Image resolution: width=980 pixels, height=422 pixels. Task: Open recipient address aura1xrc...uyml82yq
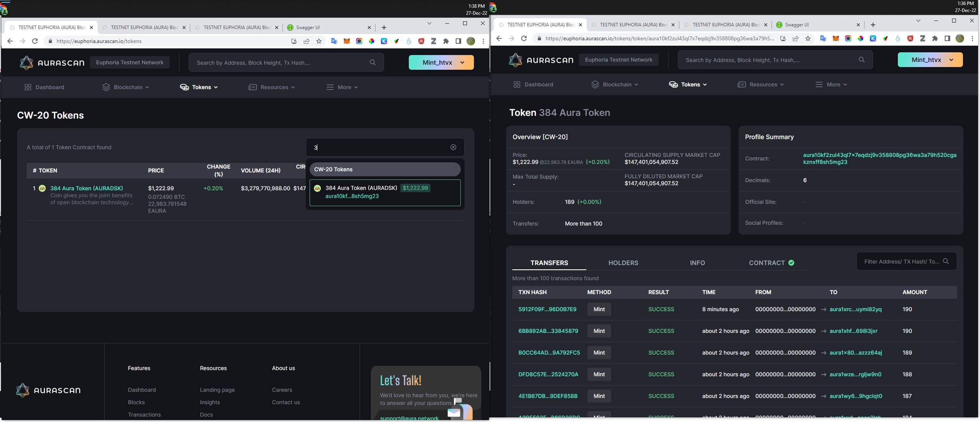point(856,309)
